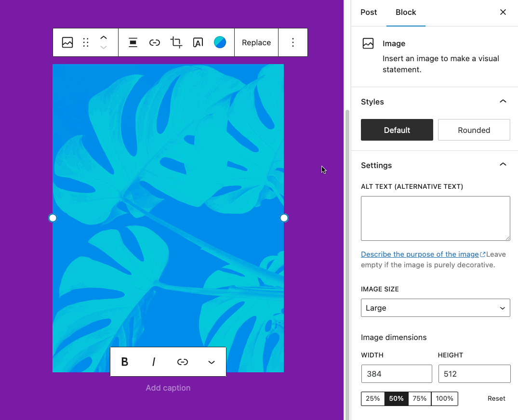Screen dimensions: 518x420
Task: Select the Default image style
Action: click(397, 130)
